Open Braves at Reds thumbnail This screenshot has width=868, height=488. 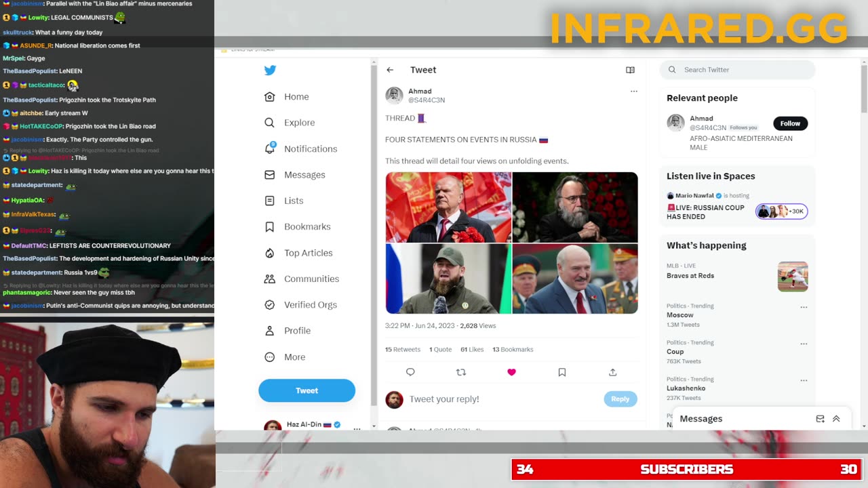tap(793, 277)
